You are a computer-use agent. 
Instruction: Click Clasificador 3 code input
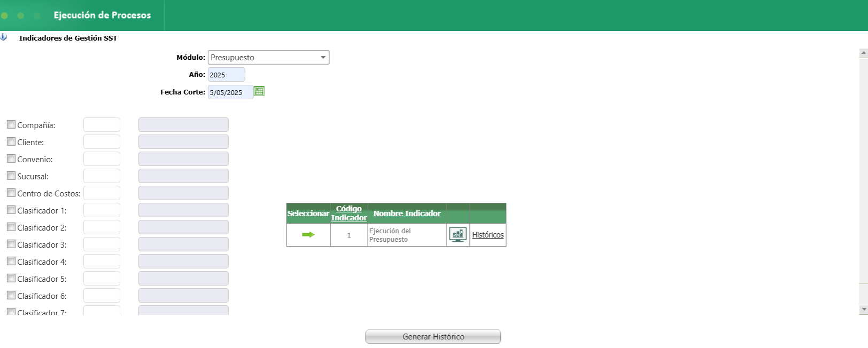coord(102,244)
